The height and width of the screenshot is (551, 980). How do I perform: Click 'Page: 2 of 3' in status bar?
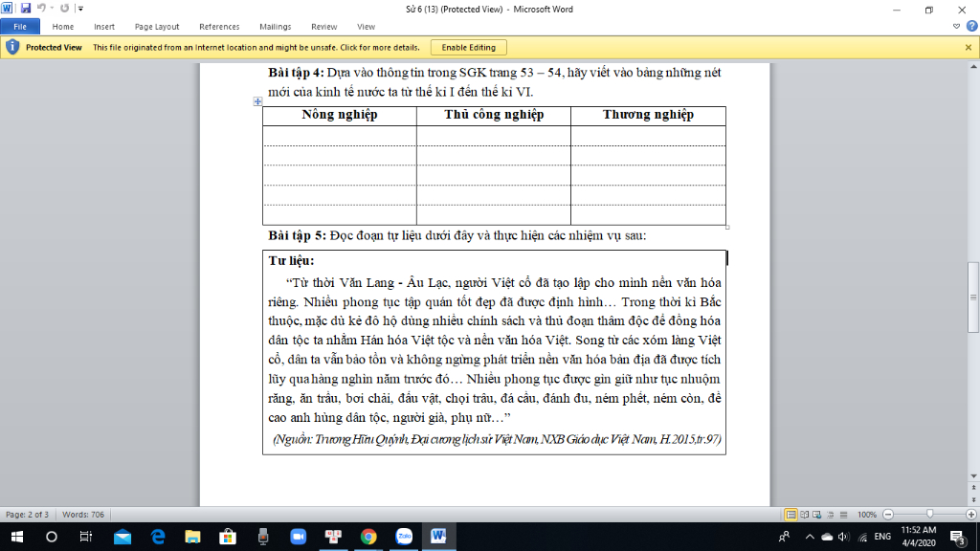click(x=27, y=515)
